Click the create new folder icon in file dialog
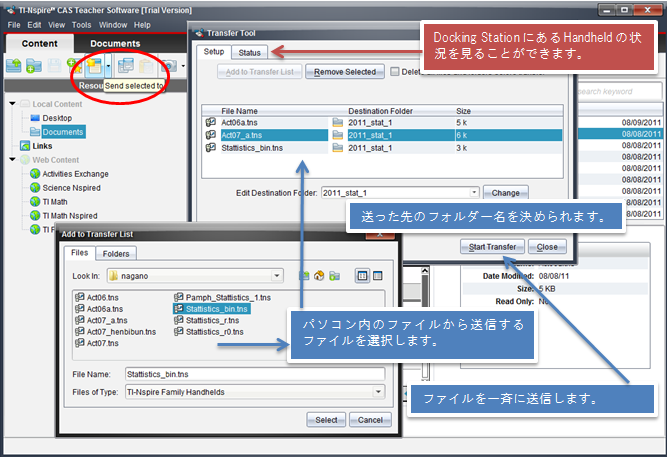 point(334,276)
